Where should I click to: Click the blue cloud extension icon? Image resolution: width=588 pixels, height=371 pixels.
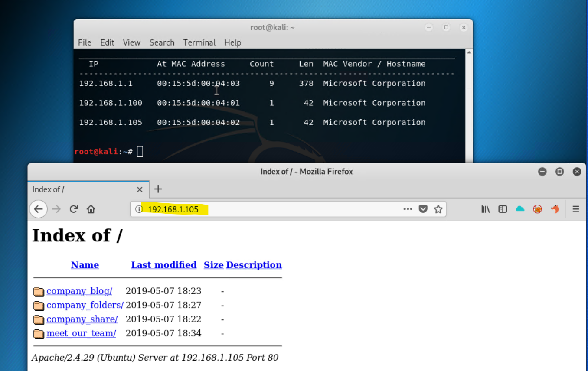(x=520, y=209)
